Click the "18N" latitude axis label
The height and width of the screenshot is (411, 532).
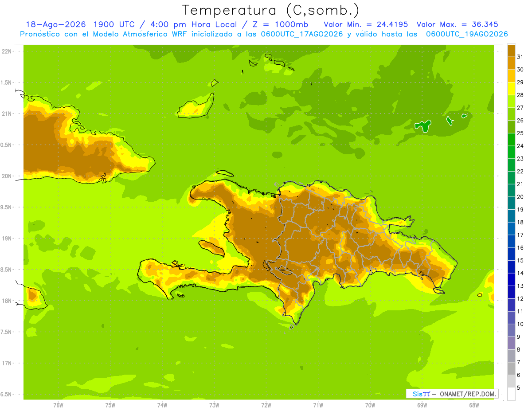point(7,301)
